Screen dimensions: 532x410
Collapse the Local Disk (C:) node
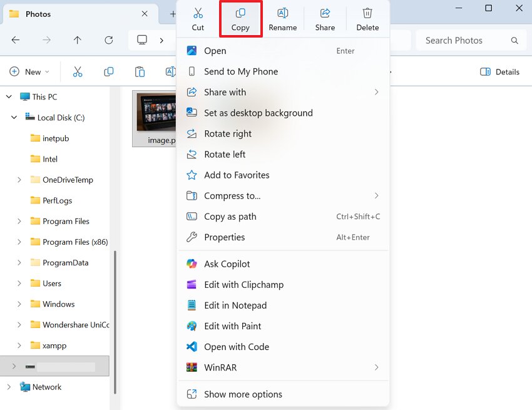(14, 118)
